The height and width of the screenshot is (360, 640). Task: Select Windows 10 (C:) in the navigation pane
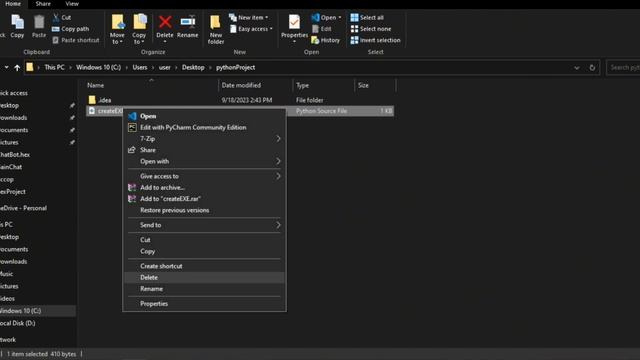38,311
